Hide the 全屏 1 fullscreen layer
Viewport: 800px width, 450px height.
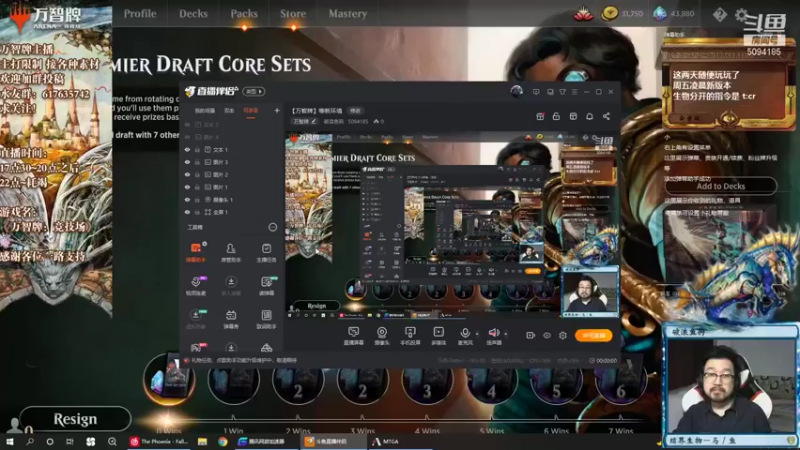(x=187, y=212)
